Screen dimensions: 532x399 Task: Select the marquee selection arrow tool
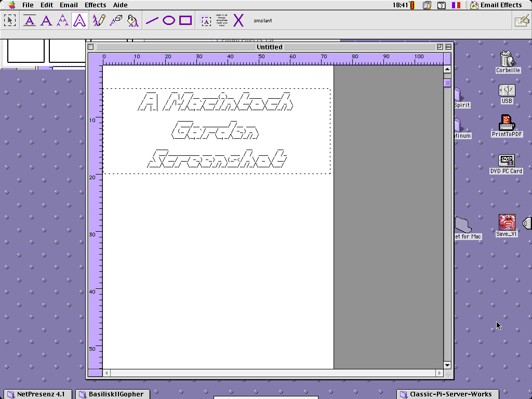[10, 21]
